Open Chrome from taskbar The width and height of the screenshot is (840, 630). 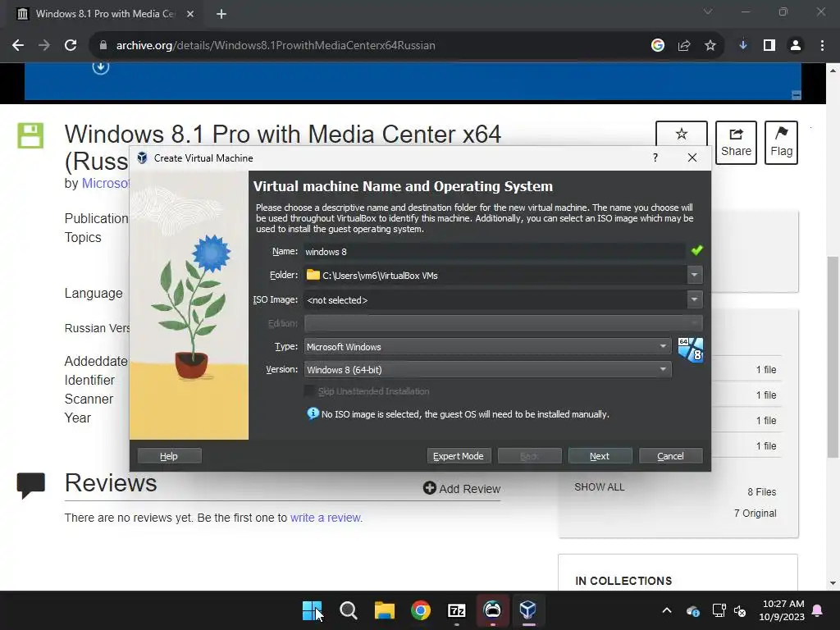421,610
